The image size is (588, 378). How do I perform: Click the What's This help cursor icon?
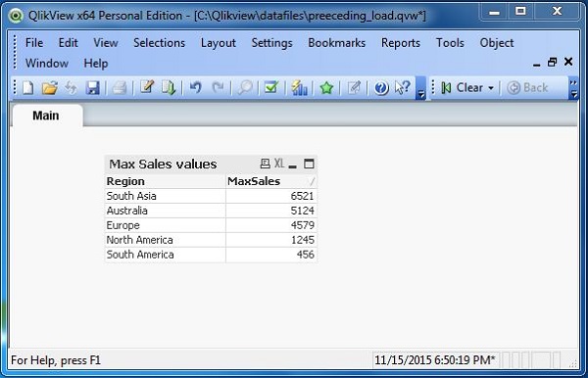coord(403,88)
